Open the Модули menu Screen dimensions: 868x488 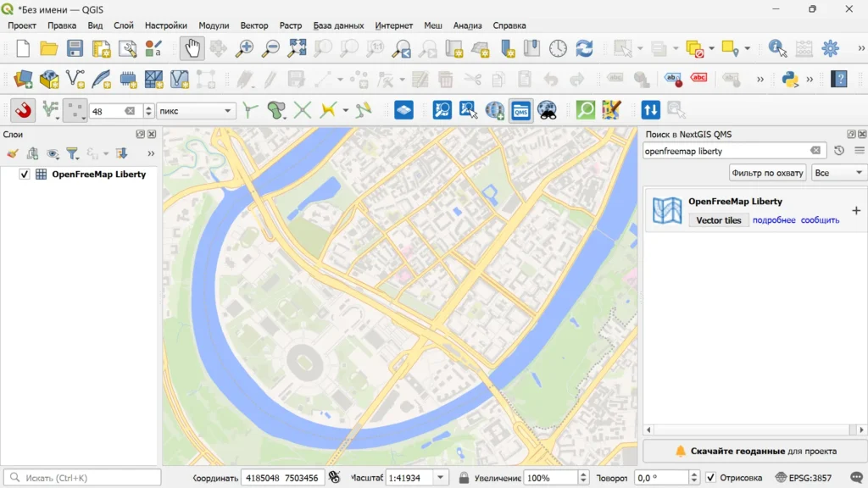[214, 25]
